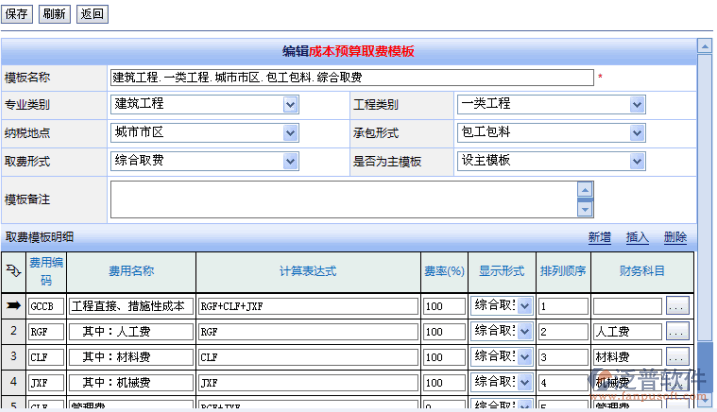Click the 模板名称 text field
This screenshot has width=717, height=412.
pos(351,77)
